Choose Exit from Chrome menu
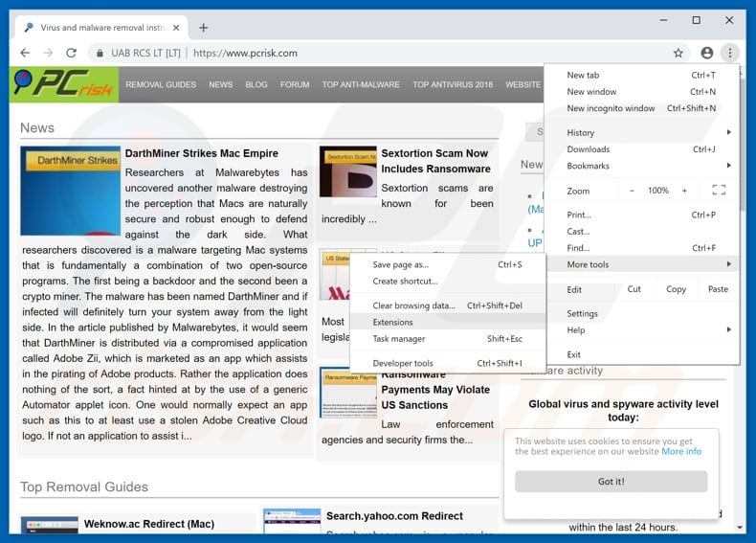Screen dimensions: 756x543 642,354
